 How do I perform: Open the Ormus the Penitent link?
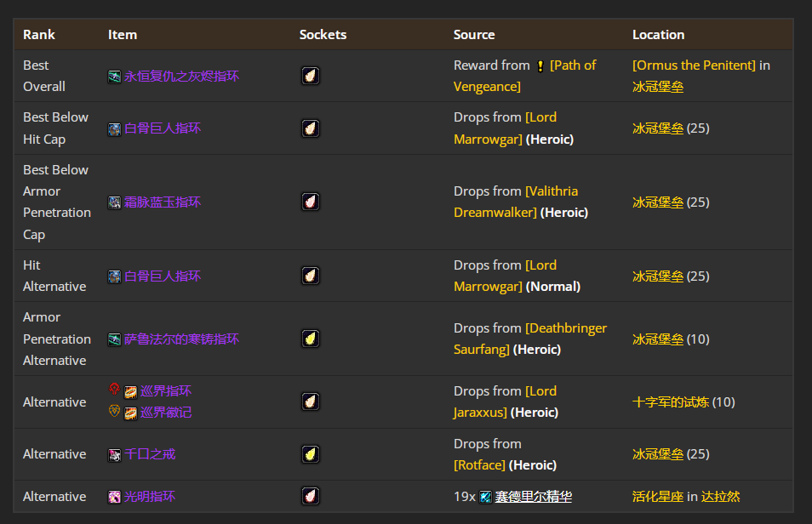click(x=694, y=65)
